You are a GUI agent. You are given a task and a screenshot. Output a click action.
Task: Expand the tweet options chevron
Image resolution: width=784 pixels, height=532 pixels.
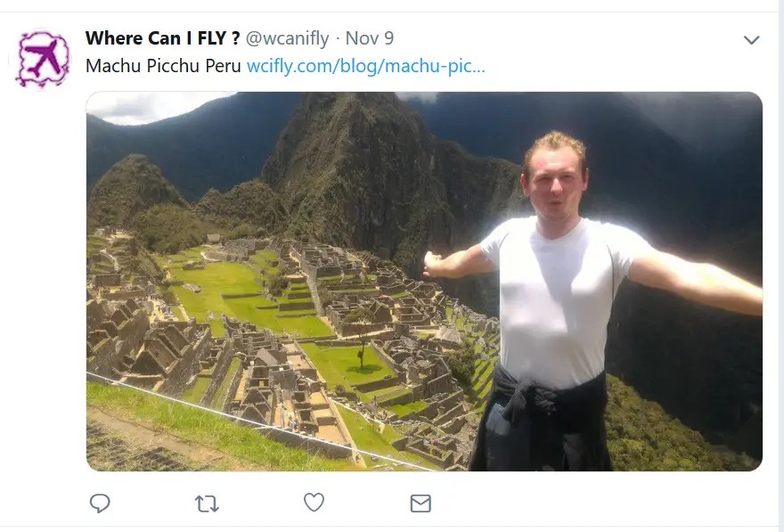[x=752, y=39]
